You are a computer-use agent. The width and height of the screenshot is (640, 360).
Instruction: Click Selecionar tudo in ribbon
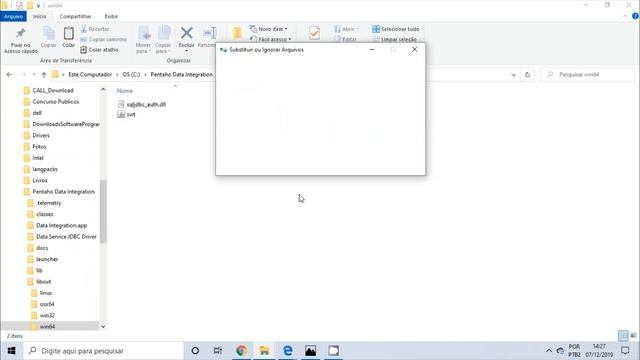point(396,29)
